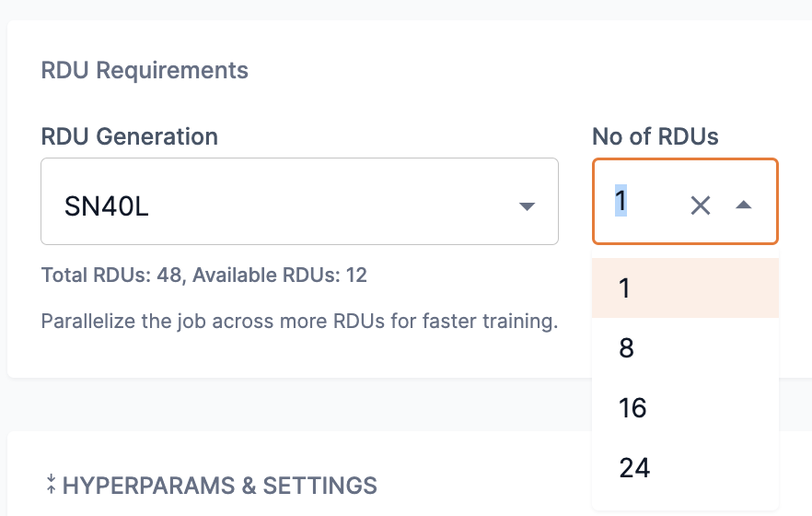Click the Parallelize the job hint text
The height and width of the screenshot is (516, 812).
299,322
